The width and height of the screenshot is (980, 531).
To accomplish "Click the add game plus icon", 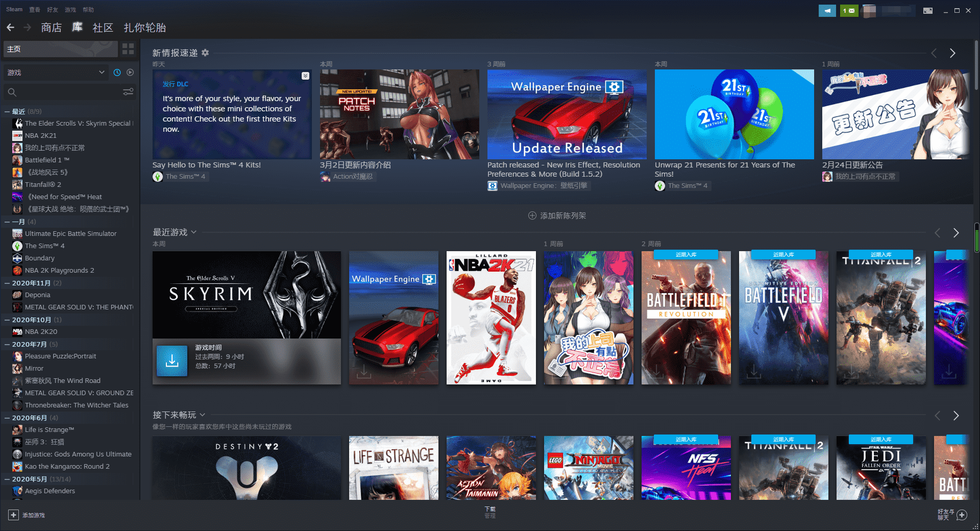I will pos(13,515).
